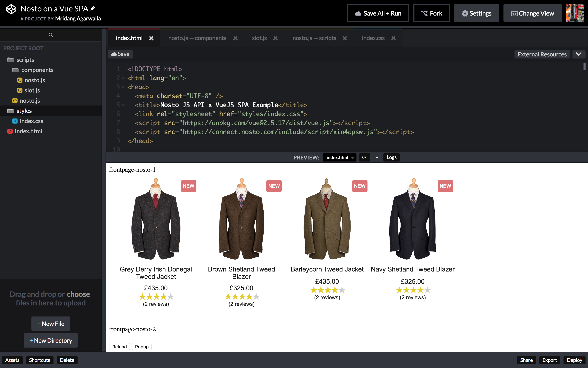The image size is (588, 368).
Task: Click the CodePen logo icon
Action: click(11, 9)
